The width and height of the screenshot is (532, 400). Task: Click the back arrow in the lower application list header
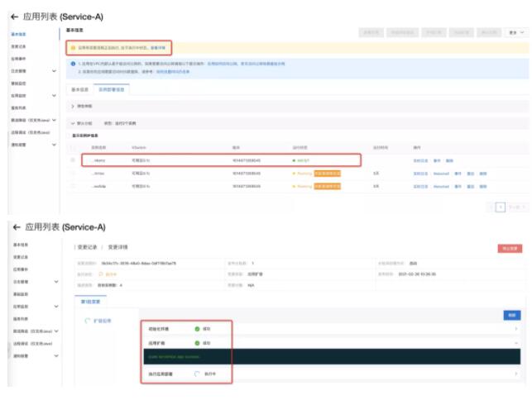(x=15, y=226)
